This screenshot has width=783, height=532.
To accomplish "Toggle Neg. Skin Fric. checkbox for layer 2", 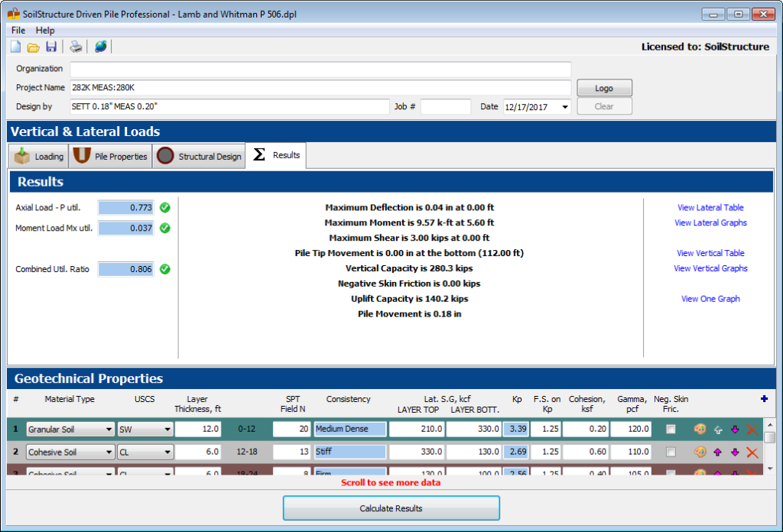I will point(671,453).
